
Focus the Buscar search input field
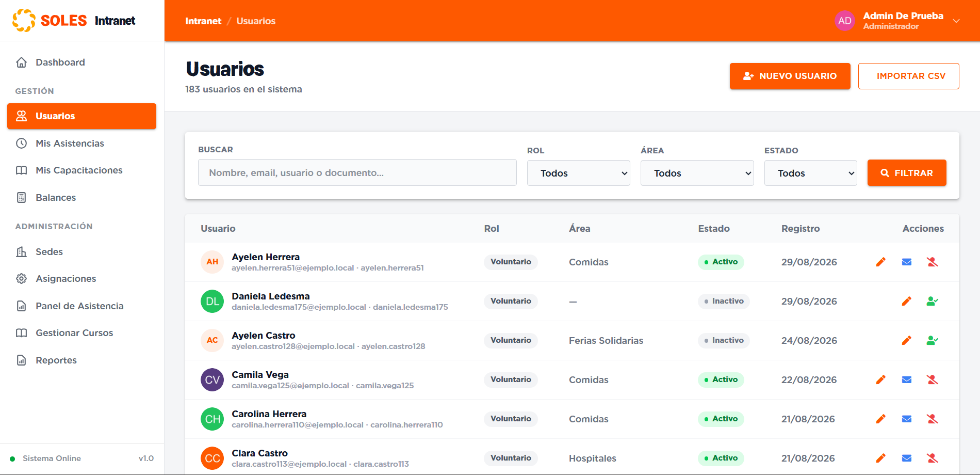(357, 172)
